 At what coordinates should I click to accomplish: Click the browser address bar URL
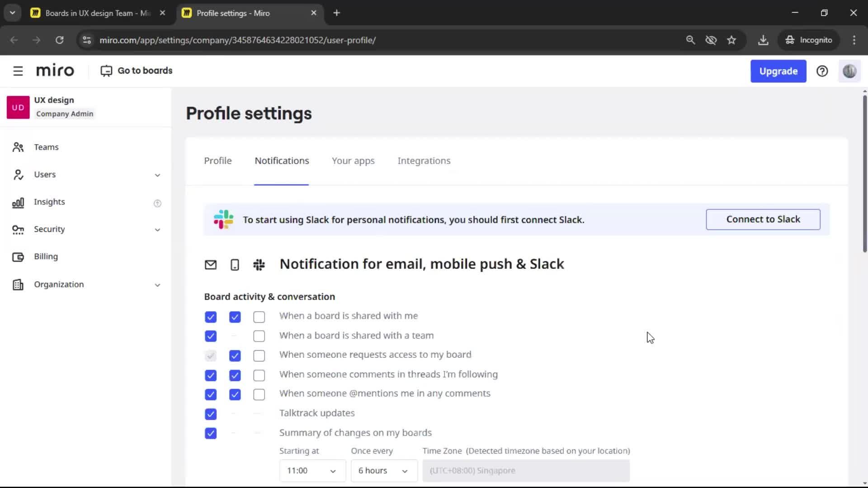coord(238,40)
